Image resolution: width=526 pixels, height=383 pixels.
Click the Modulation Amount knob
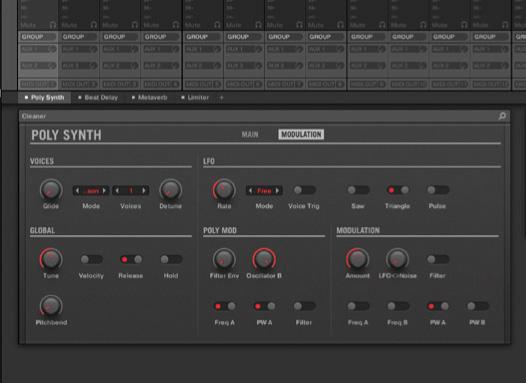pyautogui.click(x=358, y=259)
